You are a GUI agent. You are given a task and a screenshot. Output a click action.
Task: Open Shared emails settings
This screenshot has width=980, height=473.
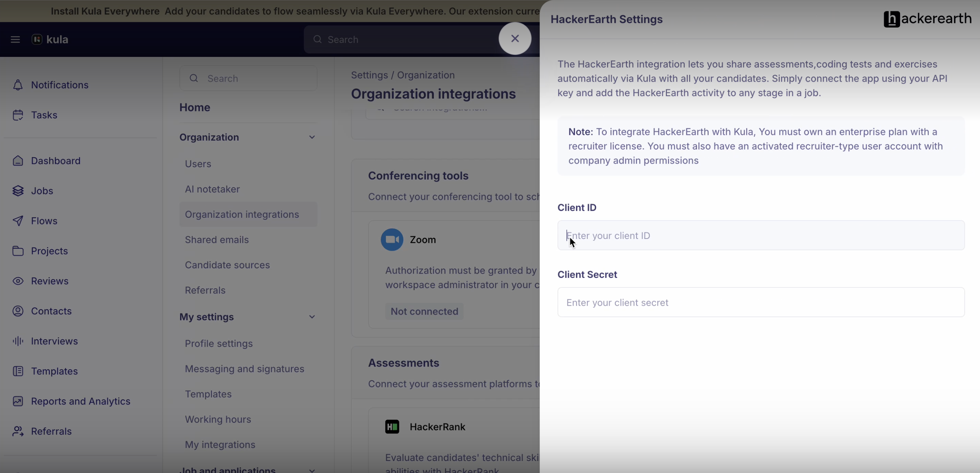(x=217, y=240)
